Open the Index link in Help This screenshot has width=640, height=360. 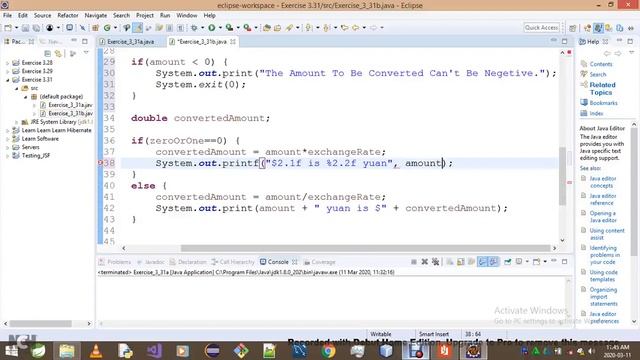[x=596, y=113]
